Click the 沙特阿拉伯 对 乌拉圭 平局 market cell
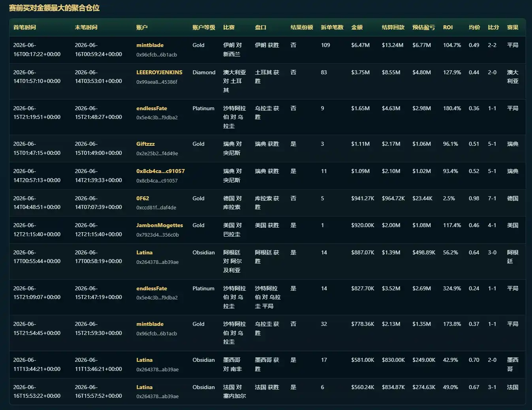 (268, 297)
